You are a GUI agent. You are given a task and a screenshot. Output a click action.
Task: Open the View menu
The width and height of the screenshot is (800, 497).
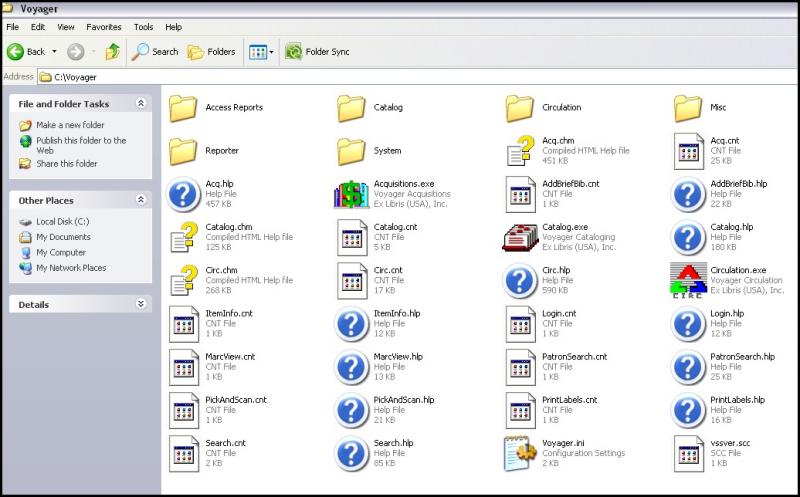[66, 27]
